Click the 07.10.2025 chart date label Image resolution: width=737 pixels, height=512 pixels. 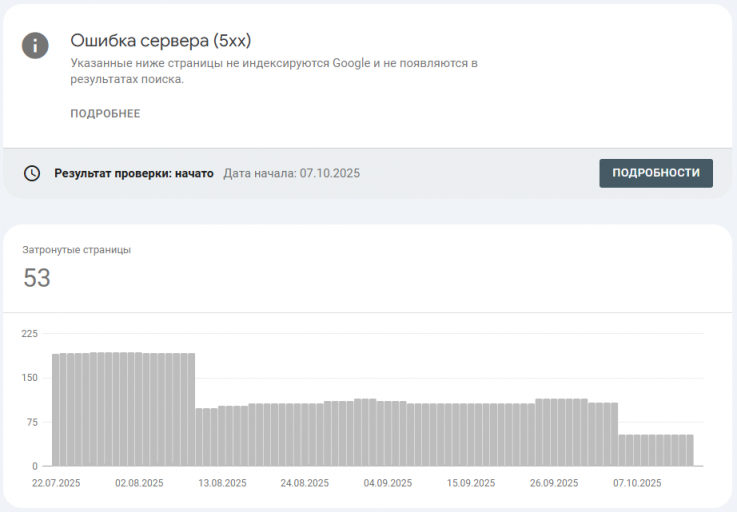click(x=637, y=483)
